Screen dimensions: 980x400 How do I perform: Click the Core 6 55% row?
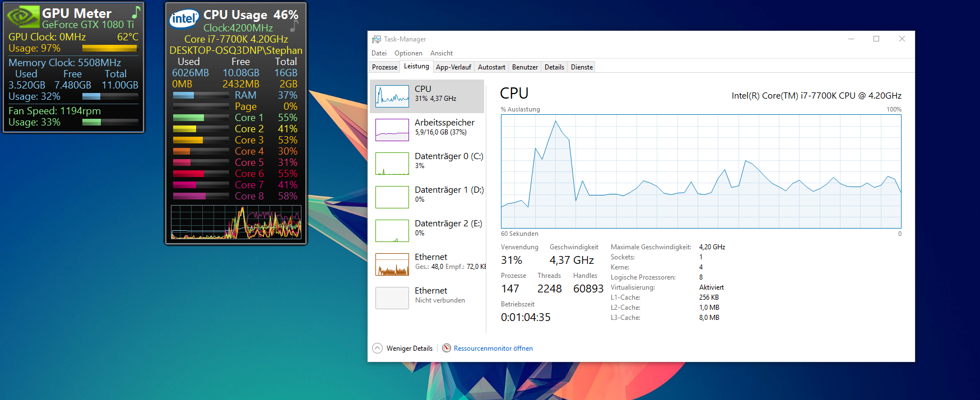[235, 174]
